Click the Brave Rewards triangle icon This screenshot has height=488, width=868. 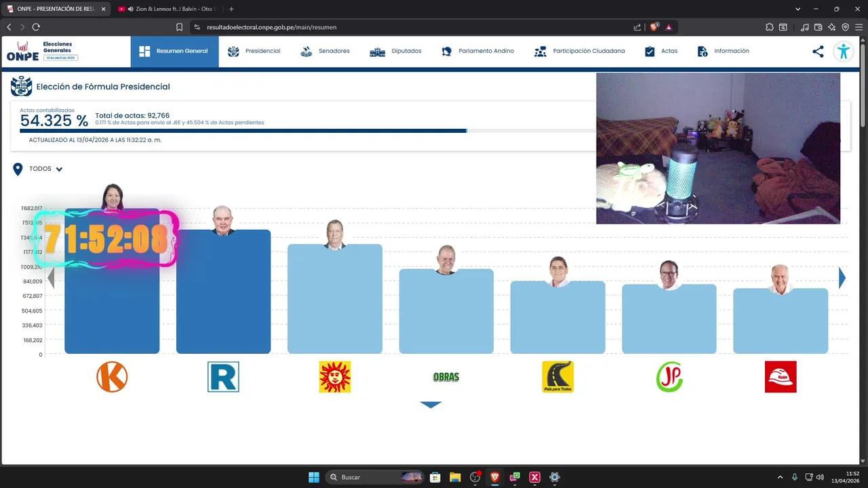click(x=669, y=27)
